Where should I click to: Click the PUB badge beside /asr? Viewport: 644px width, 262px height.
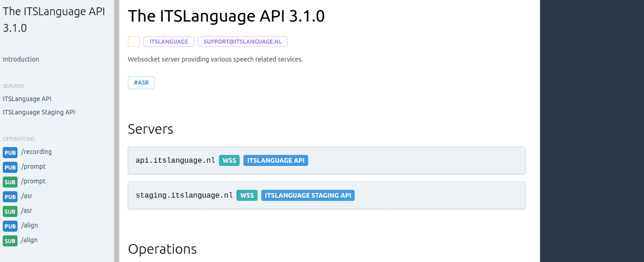10,197
